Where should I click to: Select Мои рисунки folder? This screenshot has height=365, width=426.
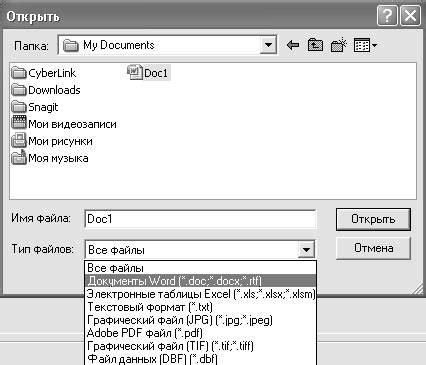[x=52, y=141]
